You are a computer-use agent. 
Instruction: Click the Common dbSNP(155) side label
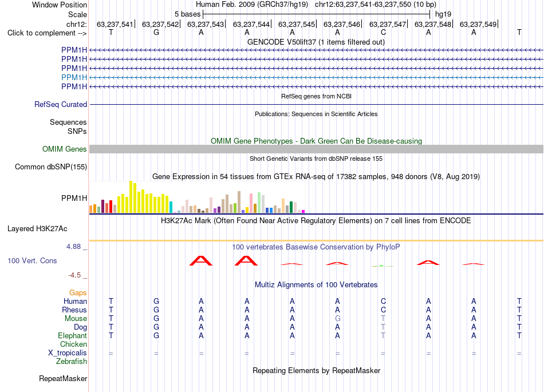[x=50, y=167]
